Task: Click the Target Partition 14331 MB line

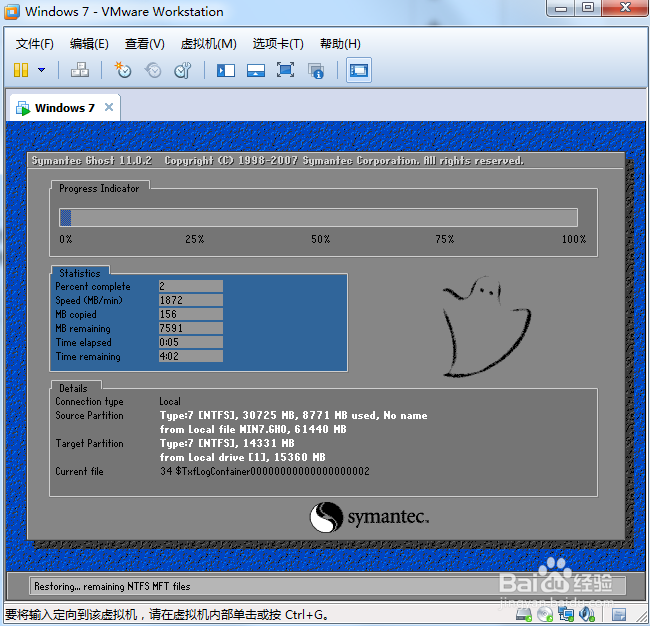Action: [227, 444]
